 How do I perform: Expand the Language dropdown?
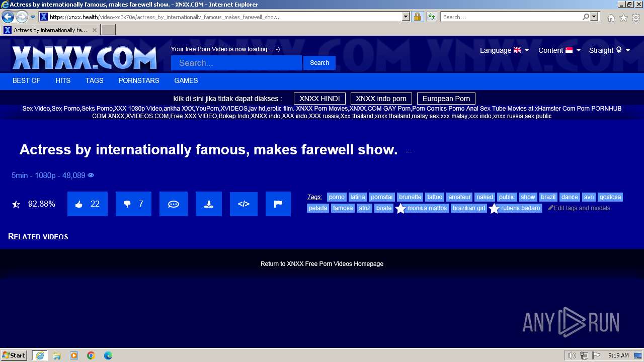tap(505, 50)
